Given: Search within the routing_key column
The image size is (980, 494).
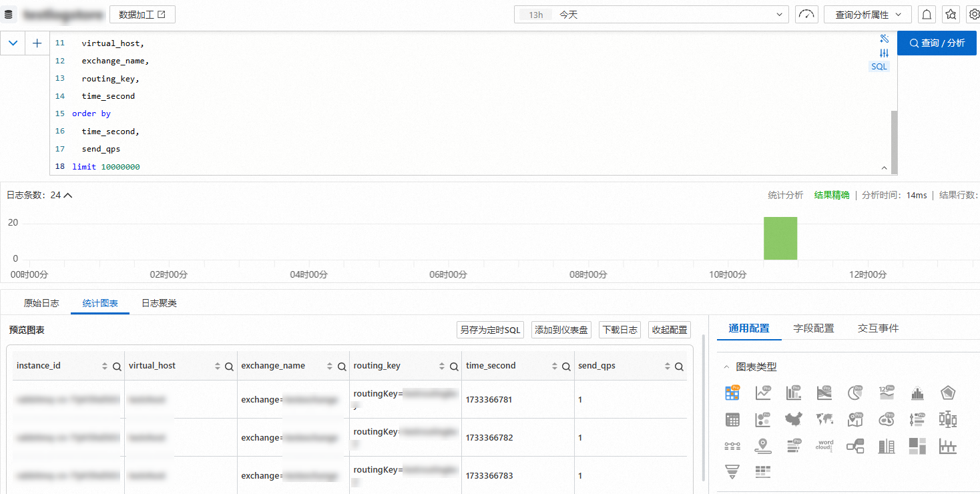Looking at the screenshot, I should pyautogui.click(x=454, y=366).
